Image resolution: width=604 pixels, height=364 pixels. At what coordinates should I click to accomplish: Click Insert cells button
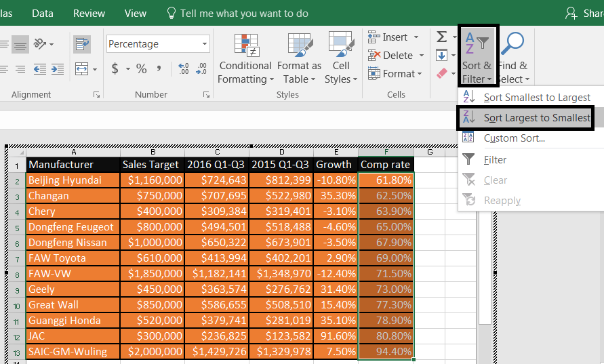(x=388, y=37)
